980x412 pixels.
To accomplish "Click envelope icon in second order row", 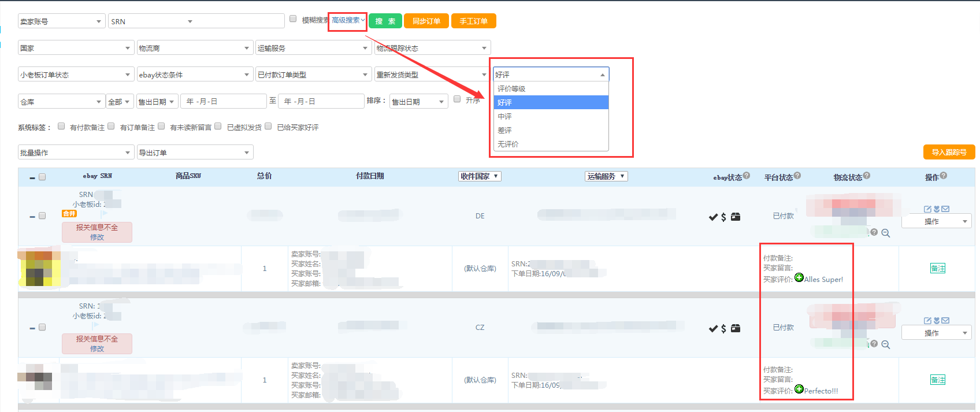I will point(945,321).
